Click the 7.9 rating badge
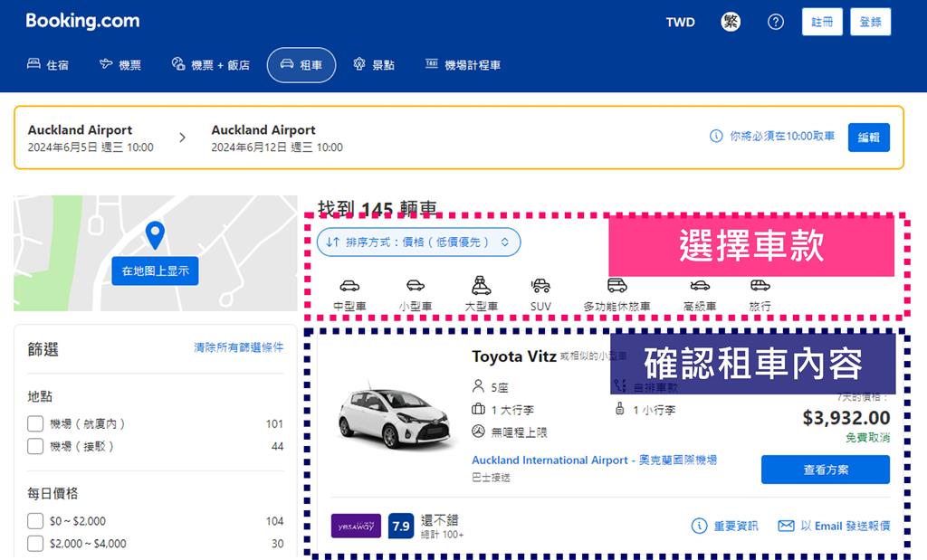Image resolution: width=927 pixels, height=560 pixels. click(401, 526)
